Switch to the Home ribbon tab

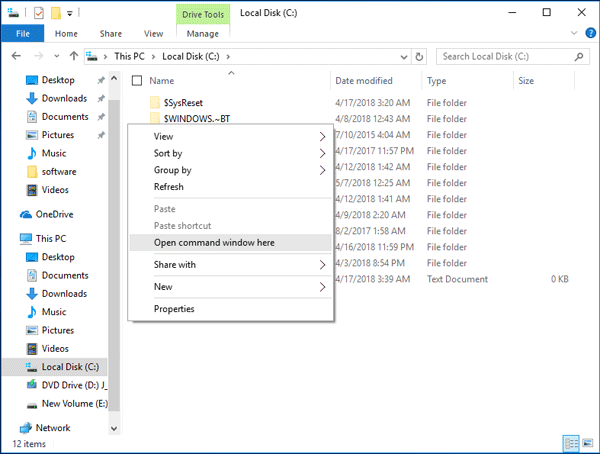point(66,34)
